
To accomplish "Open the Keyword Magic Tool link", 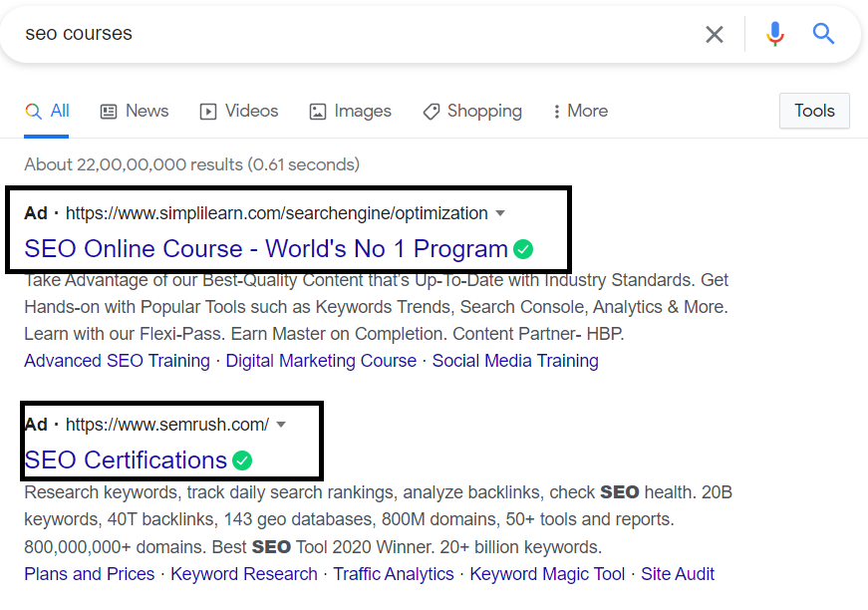I will [547, 574].
